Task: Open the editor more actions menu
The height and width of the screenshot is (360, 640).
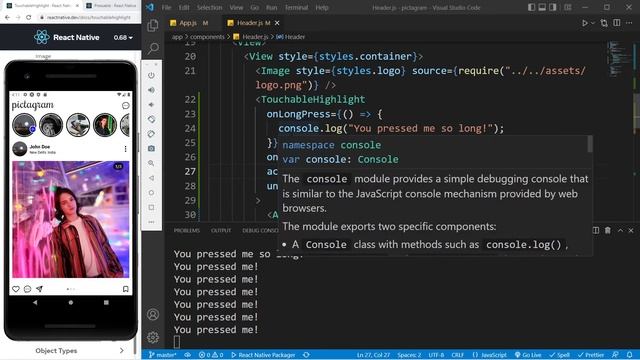Action: click(629, 23)
